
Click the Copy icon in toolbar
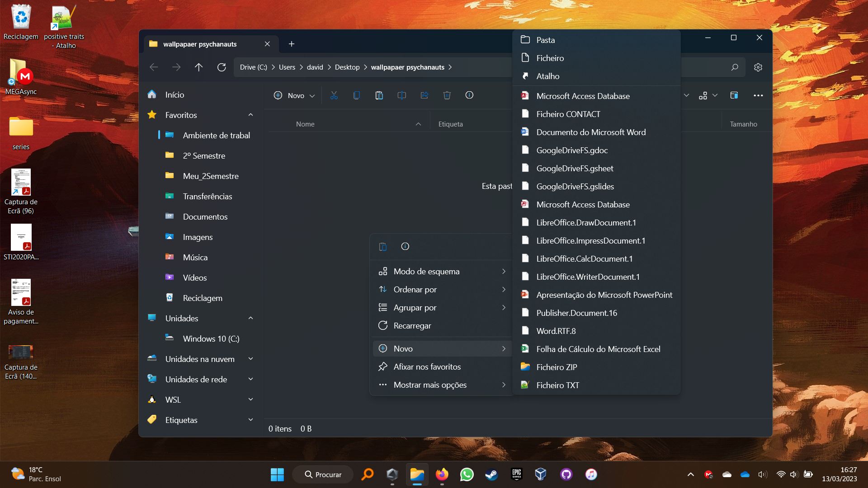(x=357, y=95)
